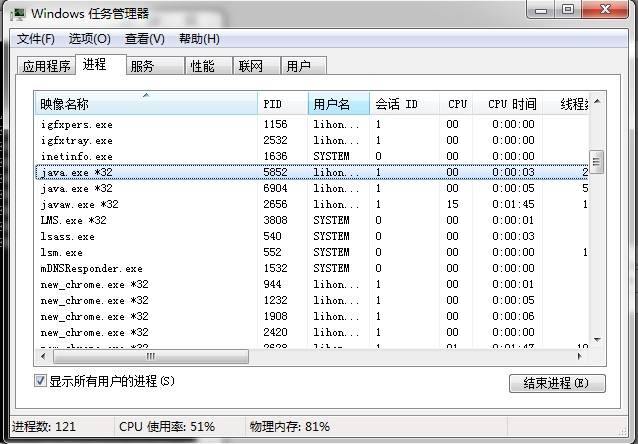Click PID value 1532
The width and height of the screenshot is (638, 444).
coord(275,268)
